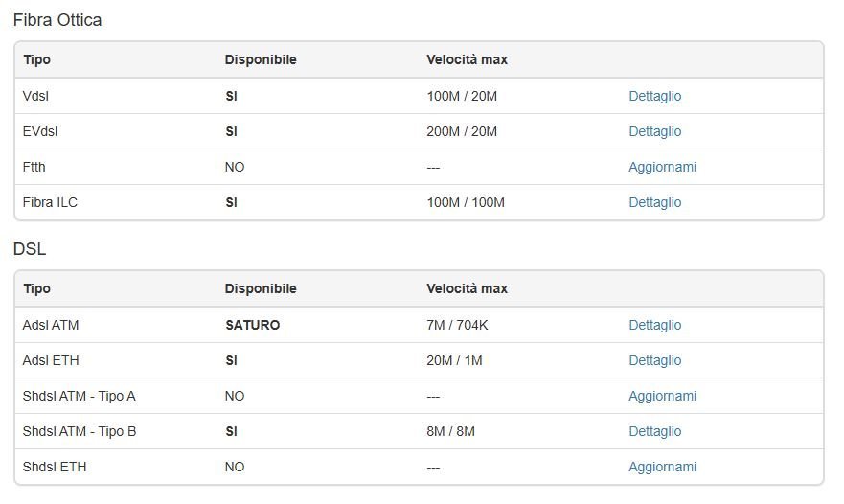844x504 pixels.
Task: Click the Disponibile header in Fibra Ottica table
Action: coord(261,59)
